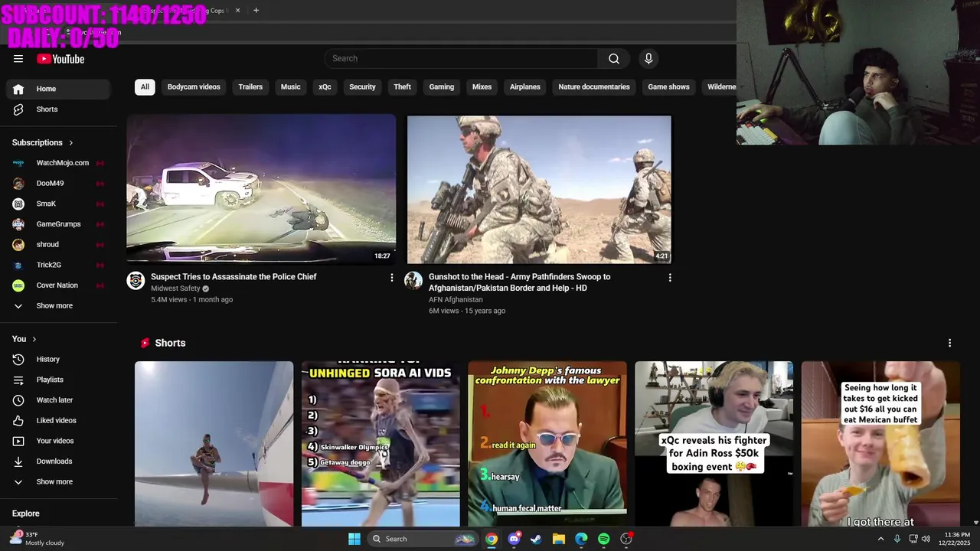Open Johnny Depp confrontation Short
Image resolution: width=980 pixels, height=551 pixels.
547,444
